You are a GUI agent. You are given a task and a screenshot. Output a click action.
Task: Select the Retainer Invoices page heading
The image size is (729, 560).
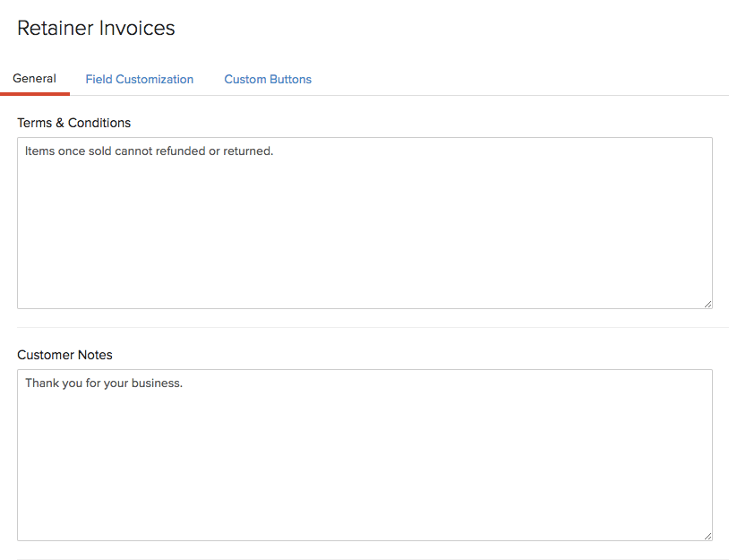(x=96, y=28)
